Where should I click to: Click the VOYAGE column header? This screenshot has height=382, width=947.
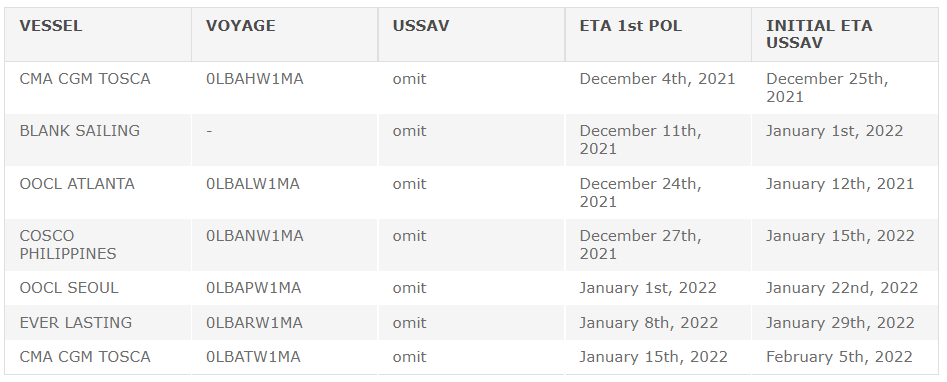tap(284, 35)
